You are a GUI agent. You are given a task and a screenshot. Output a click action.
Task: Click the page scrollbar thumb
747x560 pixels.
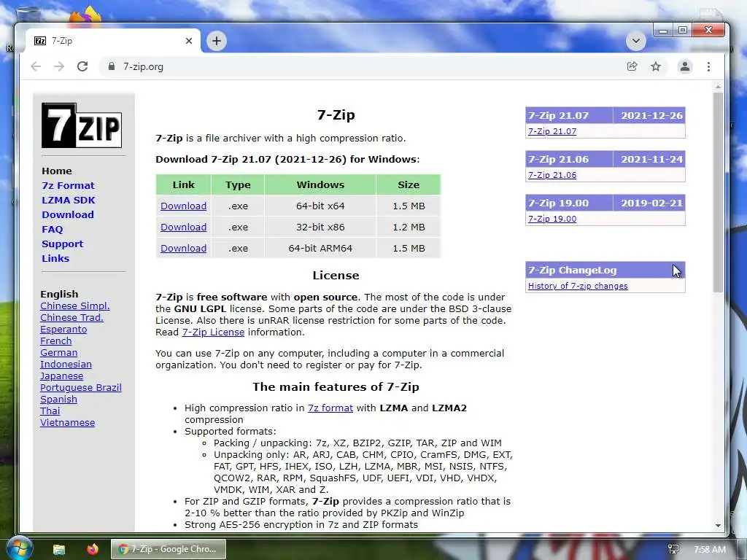click(x=718, y=192)
